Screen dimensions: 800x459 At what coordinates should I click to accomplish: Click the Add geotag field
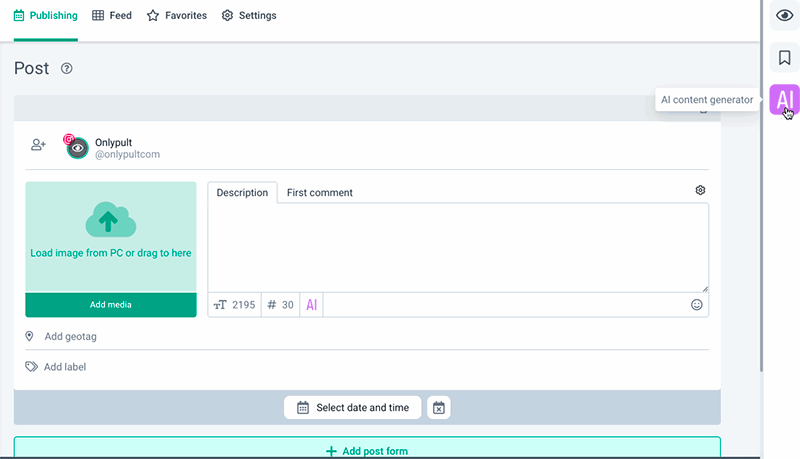[70, 337]
